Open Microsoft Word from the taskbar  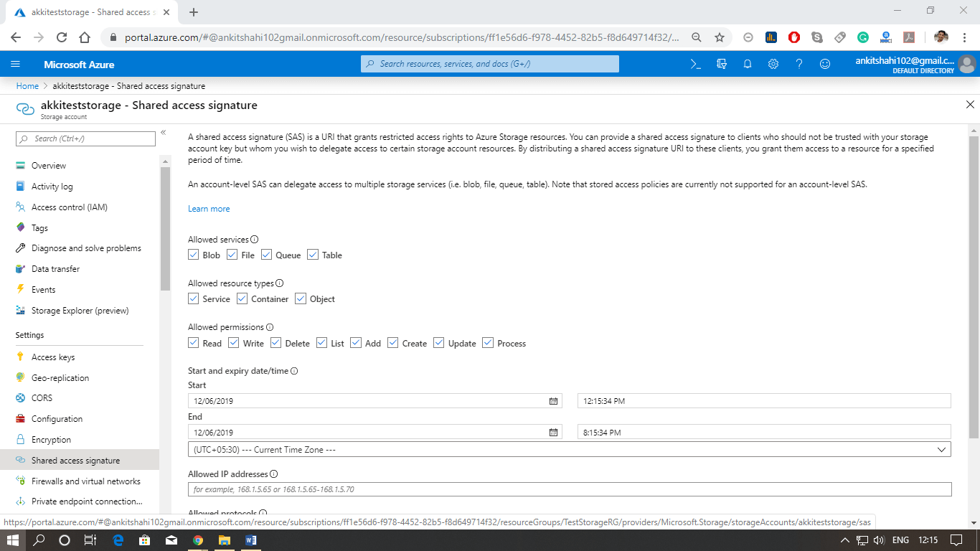point(251,540)
